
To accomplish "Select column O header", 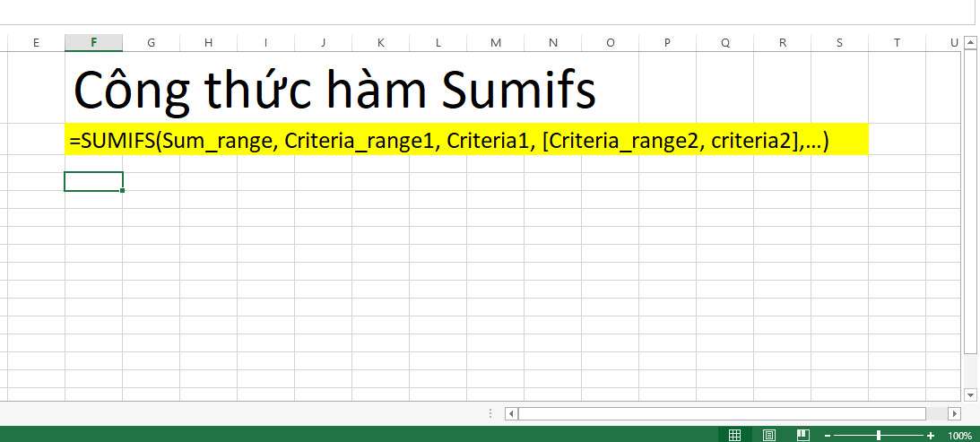I will click(610, 42).
